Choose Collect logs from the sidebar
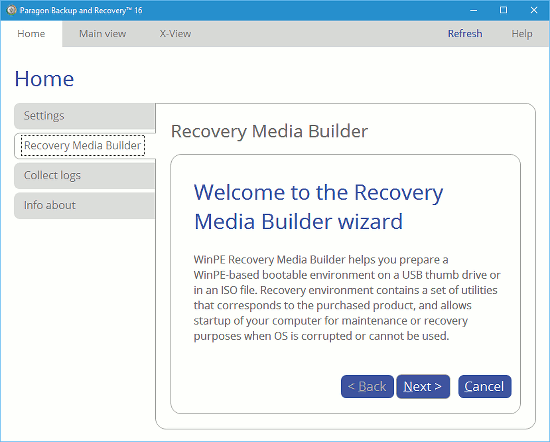Image resolution: width=550 pixels, height=442 pixels. pyautogui.click(x=85, y=175)
